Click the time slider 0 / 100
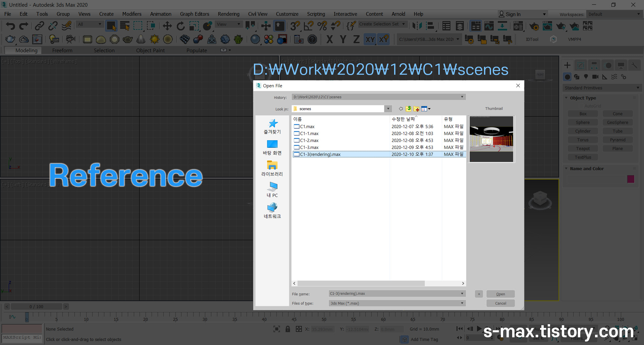This screenshot has width=644, height=345. coord(36,306)
